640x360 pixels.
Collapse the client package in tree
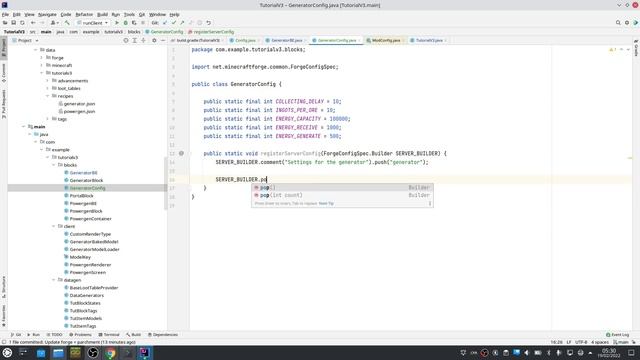[53, 226]
